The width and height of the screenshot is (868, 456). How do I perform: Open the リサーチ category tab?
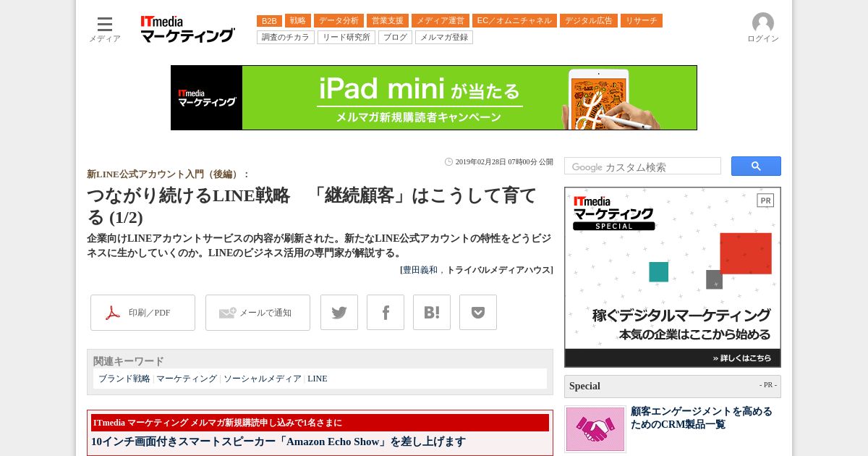click(642, 21)
